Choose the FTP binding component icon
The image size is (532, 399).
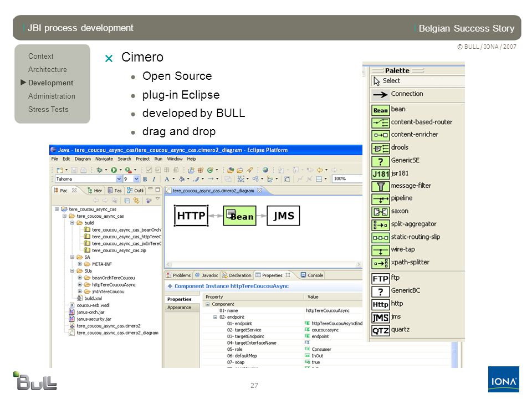pos(380,279)
